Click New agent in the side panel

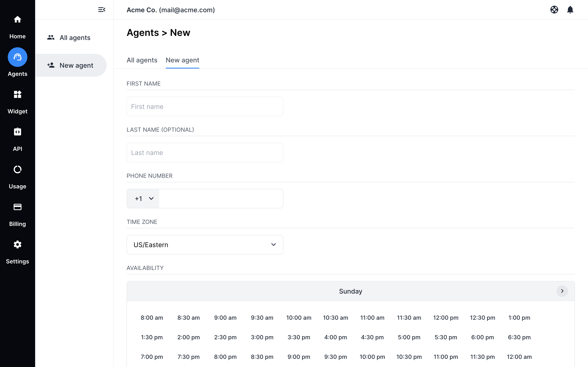[76, 65]
